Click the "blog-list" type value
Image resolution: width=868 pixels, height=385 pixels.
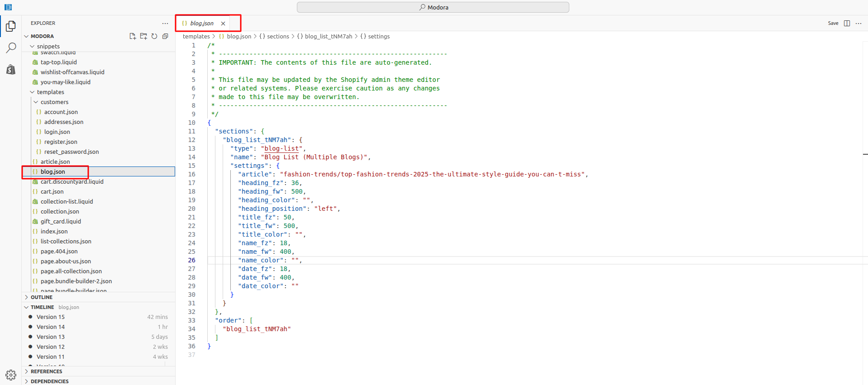point(281,148)
